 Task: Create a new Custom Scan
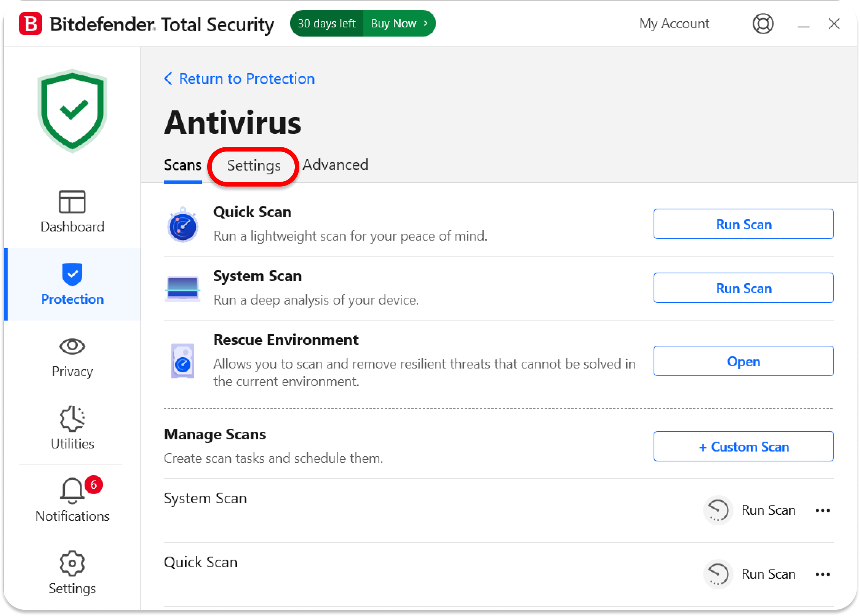click(743, 447)
